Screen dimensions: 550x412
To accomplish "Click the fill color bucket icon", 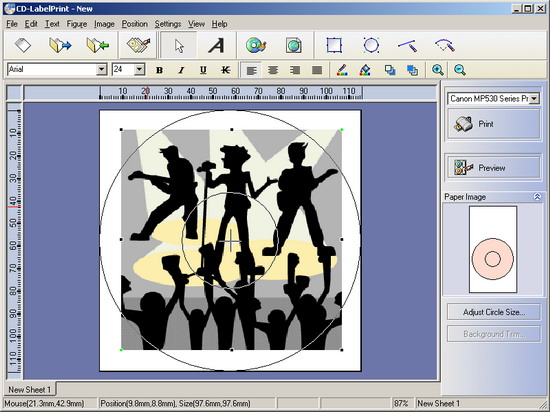I will click(365, 70).
